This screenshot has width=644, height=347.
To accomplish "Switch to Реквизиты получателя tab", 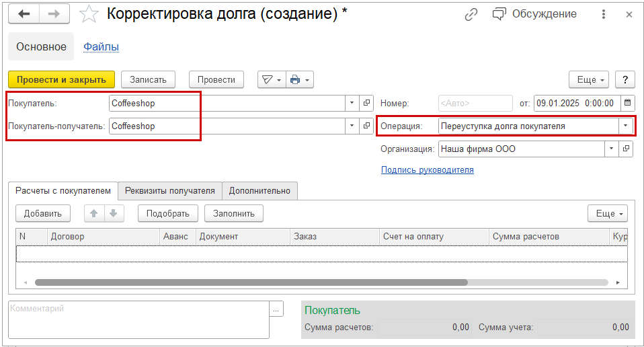I will coord(170,190).
